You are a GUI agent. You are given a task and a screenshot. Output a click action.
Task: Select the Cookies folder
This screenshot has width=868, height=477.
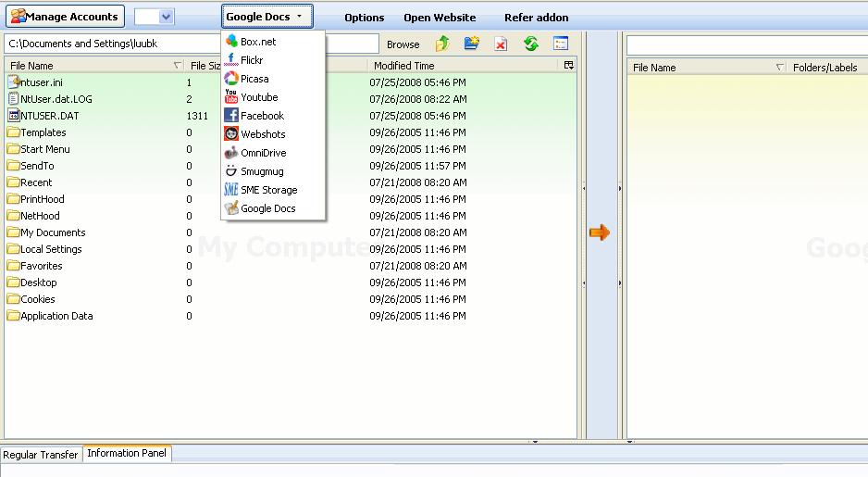[x=31, y=298]
